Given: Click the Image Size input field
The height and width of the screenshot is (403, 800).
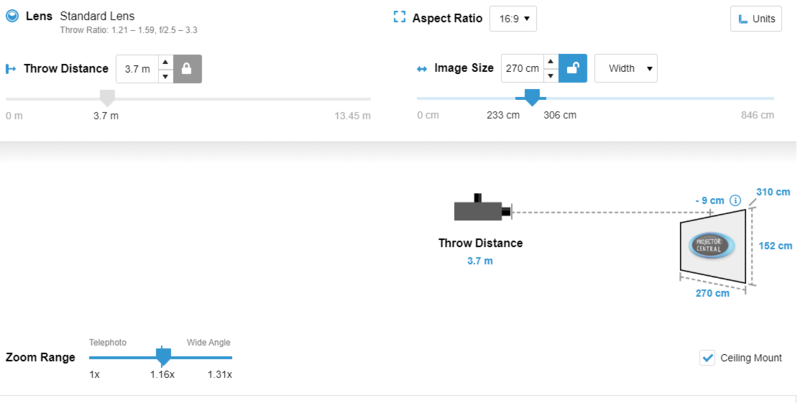Looking at the screenshot, I should coord(521,68).
